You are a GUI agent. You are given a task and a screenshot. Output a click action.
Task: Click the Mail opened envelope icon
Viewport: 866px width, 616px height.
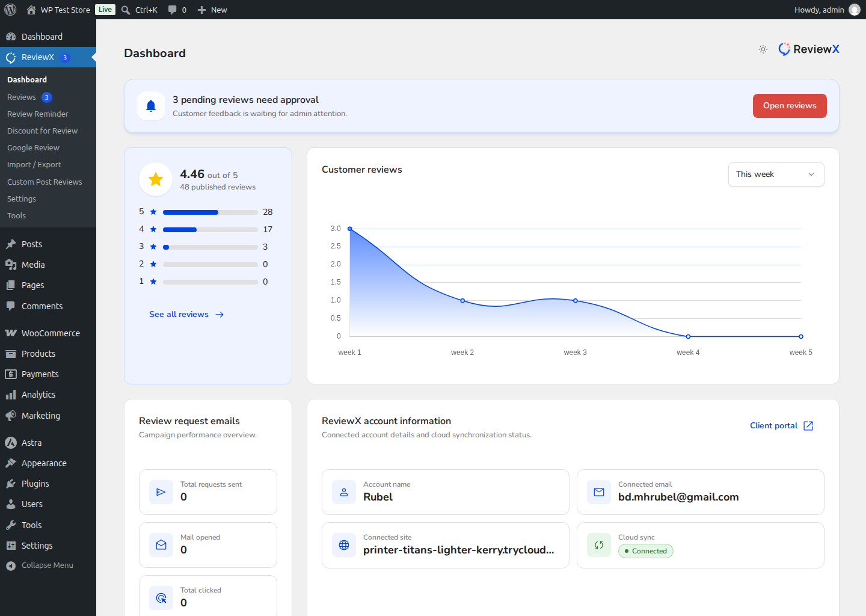pyautogui.click(x=161, y=545)
